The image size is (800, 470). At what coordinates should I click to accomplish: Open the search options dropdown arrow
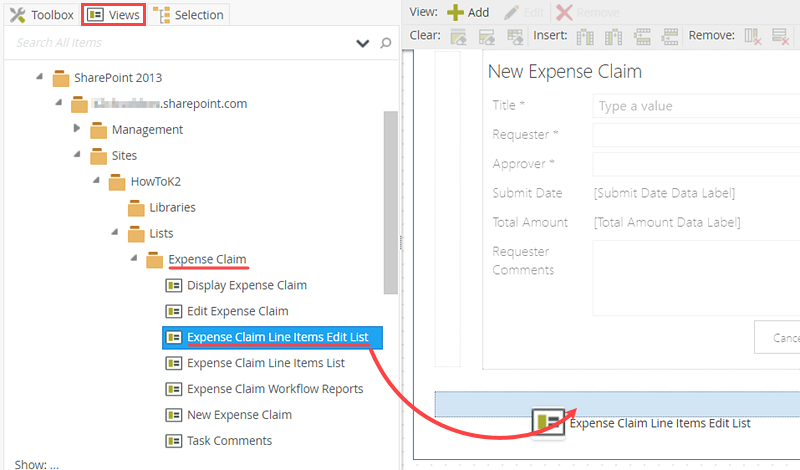(x=363, y=43)
